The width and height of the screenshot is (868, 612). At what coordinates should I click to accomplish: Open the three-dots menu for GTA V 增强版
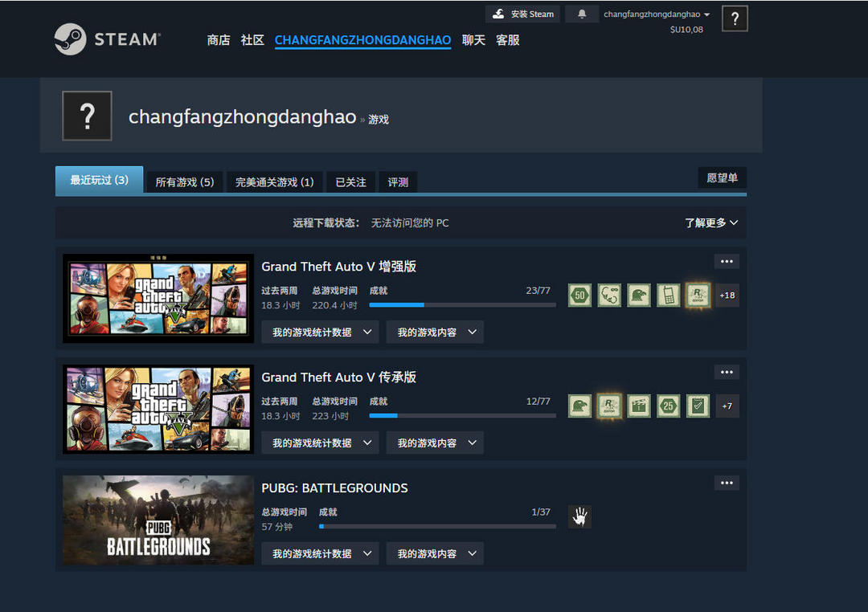point(727,262)
